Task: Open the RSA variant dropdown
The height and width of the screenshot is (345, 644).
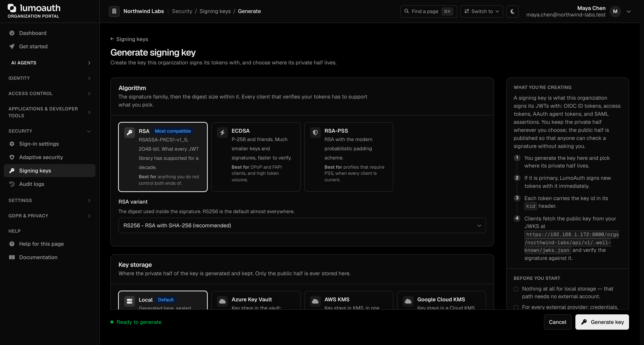Action: 302,226
